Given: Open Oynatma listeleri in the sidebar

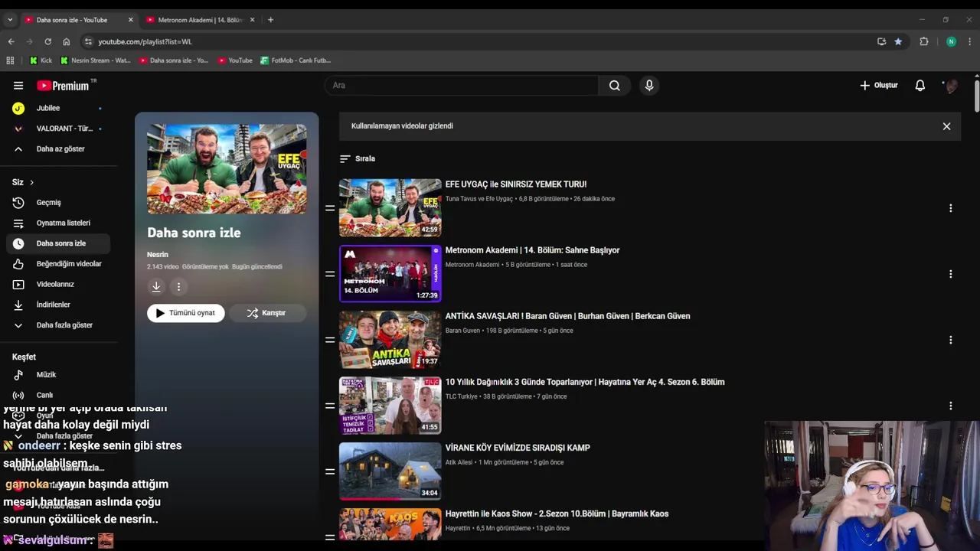Looking at the screenshot, I should pos(58,223).
